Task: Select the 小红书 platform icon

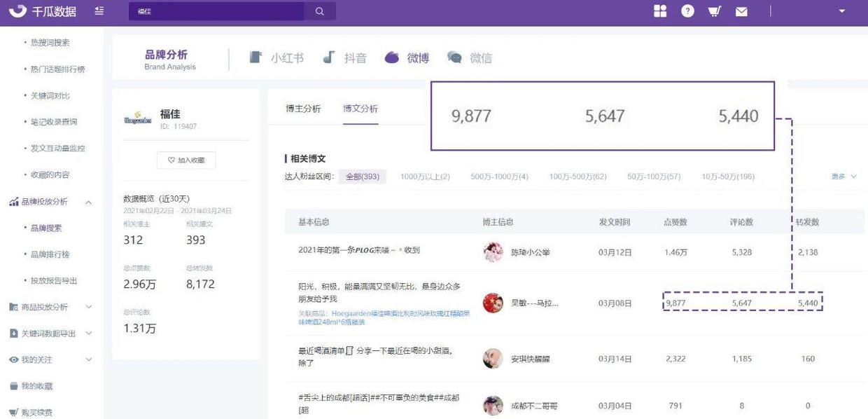Action: (x=277, y=57)
